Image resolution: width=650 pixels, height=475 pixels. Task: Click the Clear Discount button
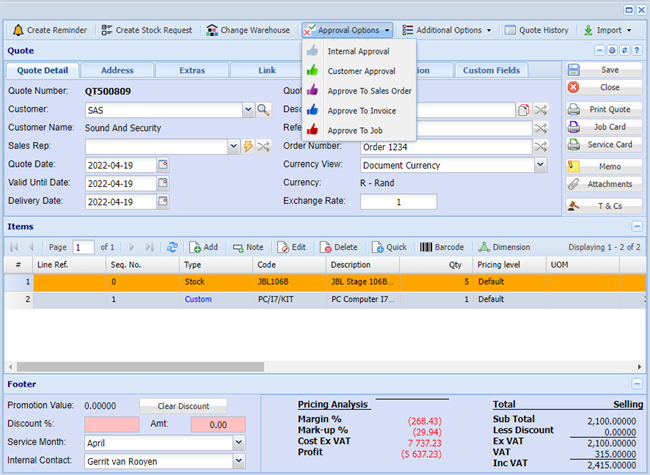point(182,405)
